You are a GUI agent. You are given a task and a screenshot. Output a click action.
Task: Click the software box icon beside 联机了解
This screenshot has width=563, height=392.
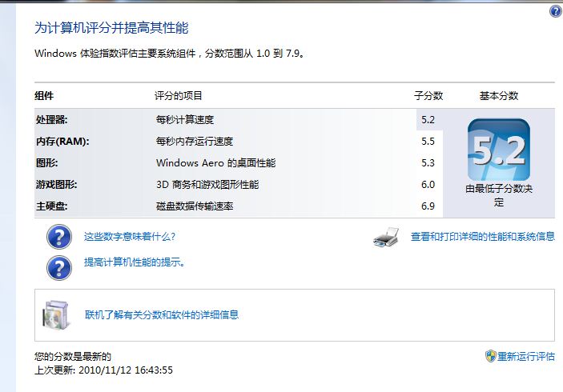tap(56, 314)
